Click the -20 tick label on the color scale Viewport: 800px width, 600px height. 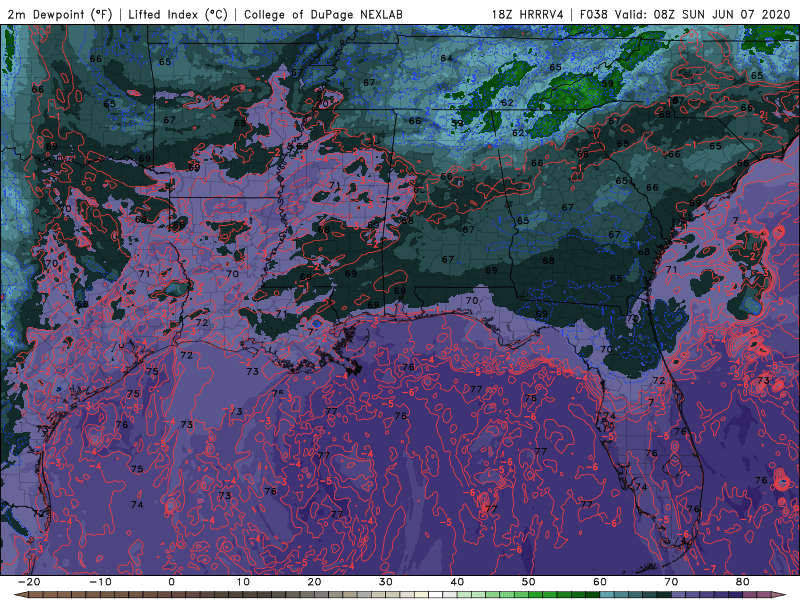coord(29,582)
